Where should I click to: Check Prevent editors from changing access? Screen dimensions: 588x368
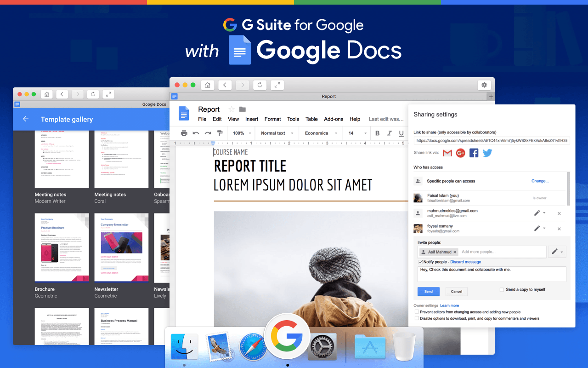point(417,312)
